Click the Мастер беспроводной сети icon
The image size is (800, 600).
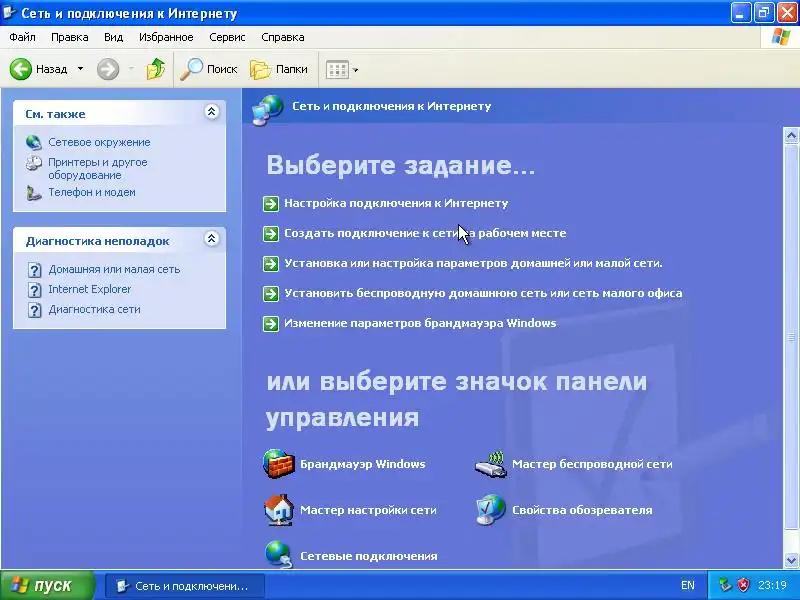point(490,464)
